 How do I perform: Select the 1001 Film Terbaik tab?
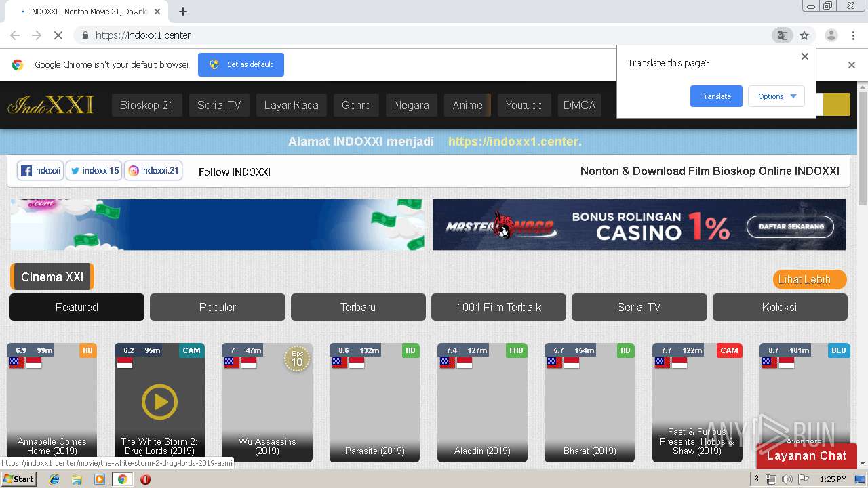tap(498, 307)
